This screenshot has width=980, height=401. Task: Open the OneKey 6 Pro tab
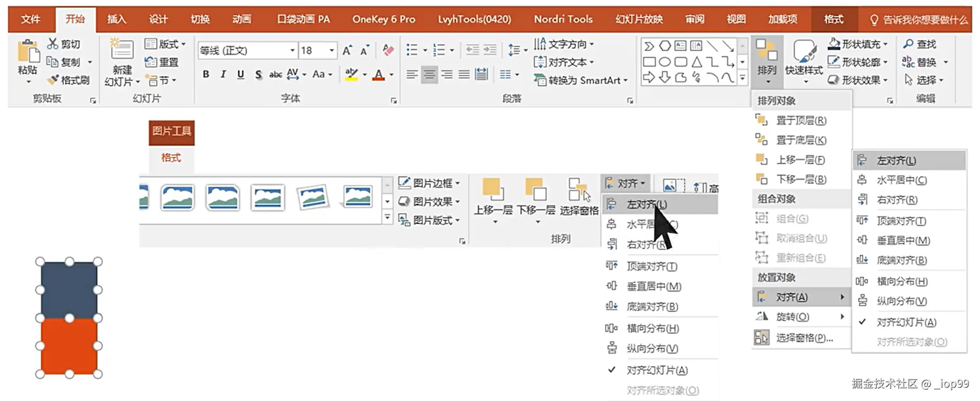tap(384, 19)
